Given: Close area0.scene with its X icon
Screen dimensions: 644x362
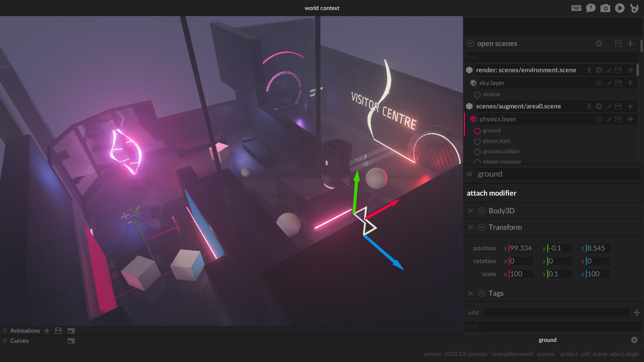Looking at the screenshot, I should [x=599, y=106].
